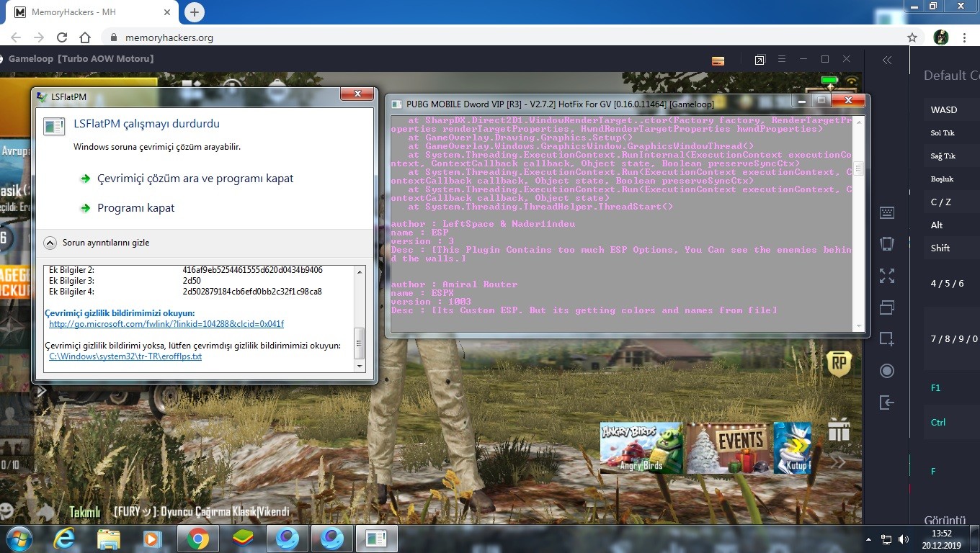Bookmark page with star icon
Viewport: 980px width, 553px height.
coord(912,37)
